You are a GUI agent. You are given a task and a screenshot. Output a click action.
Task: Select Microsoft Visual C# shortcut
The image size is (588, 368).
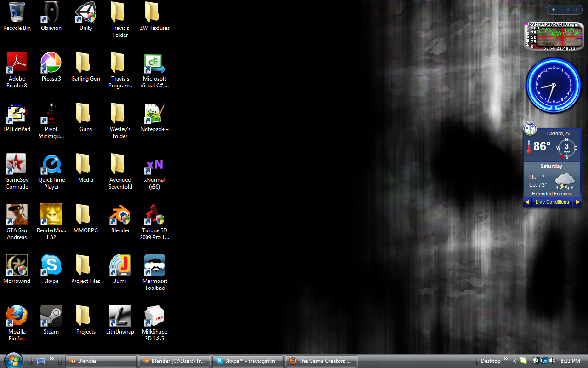coord(154,70)
